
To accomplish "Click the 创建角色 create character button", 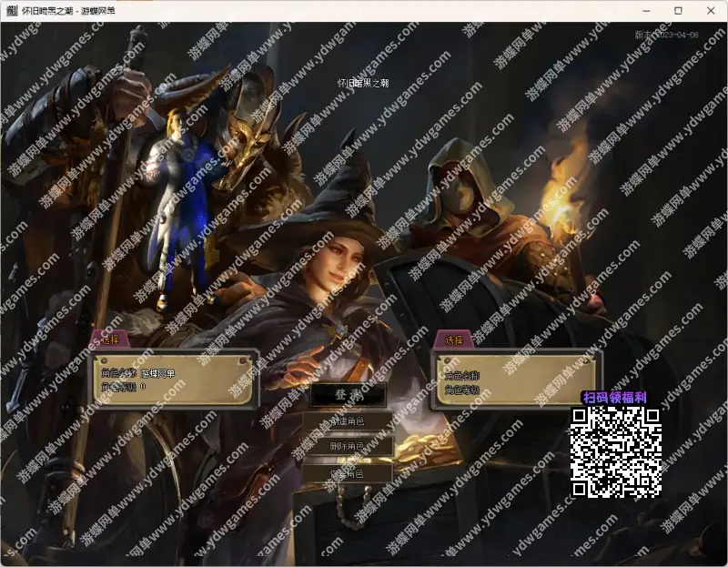I will (x=348, y=421).
